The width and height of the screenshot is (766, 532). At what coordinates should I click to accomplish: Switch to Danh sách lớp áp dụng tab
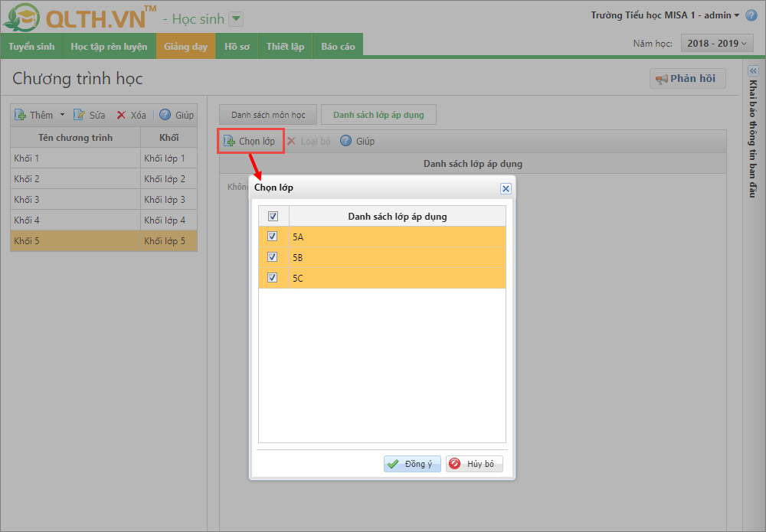pos(378,115)
